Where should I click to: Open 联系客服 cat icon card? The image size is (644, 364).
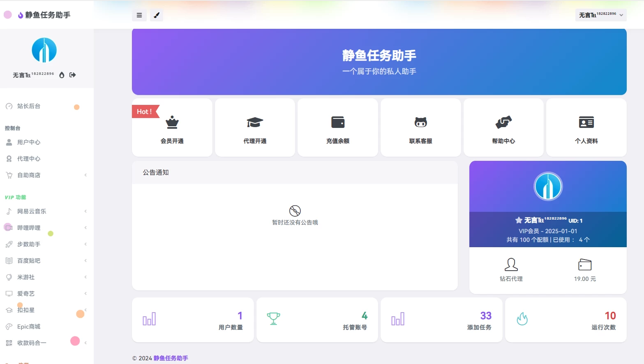[420, 128]
